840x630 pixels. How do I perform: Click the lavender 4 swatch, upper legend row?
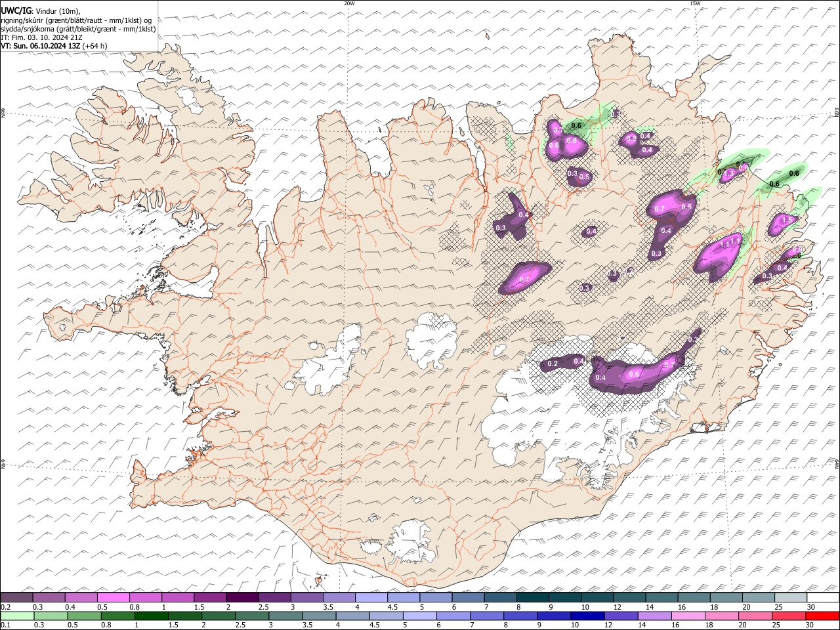click(370, 597)
